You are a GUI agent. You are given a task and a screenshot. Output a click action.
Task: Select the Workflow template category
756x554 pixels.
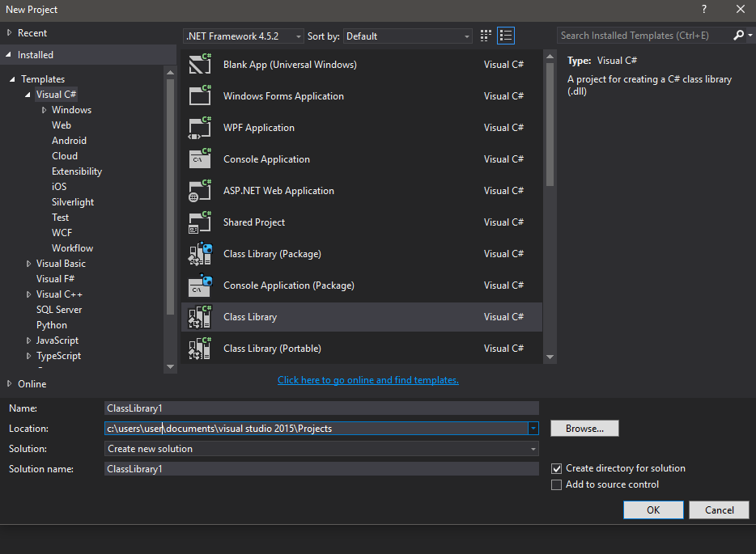72,248
